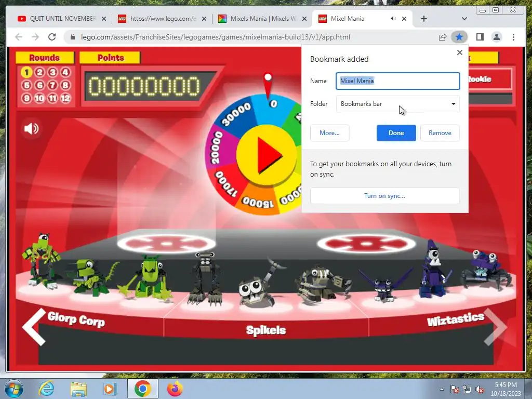Click the browser back arrow
532x399 pixels.
(x=19, y=37)
